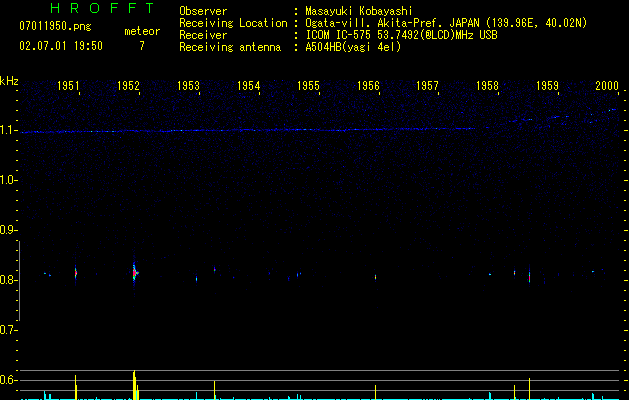Click the 0.6 frequency axis label
The width and height of the screenshot is (629, 400).
pos(8,380)
